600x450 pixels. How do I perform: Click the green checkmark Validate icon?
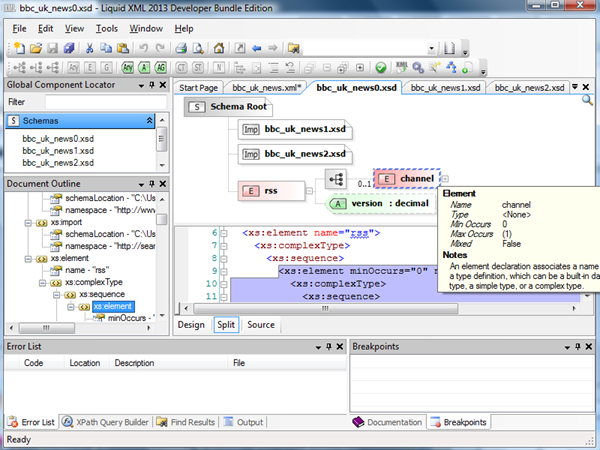click(x=381, y=68)
